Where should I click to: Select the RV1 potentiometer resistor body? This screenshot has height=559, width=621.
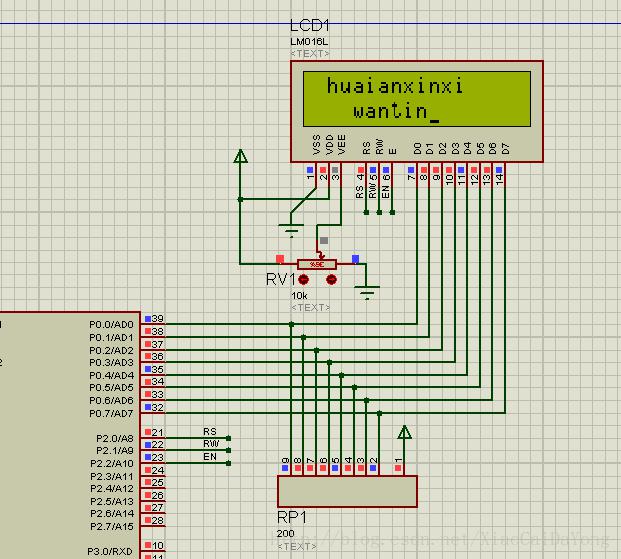point(317,264)
